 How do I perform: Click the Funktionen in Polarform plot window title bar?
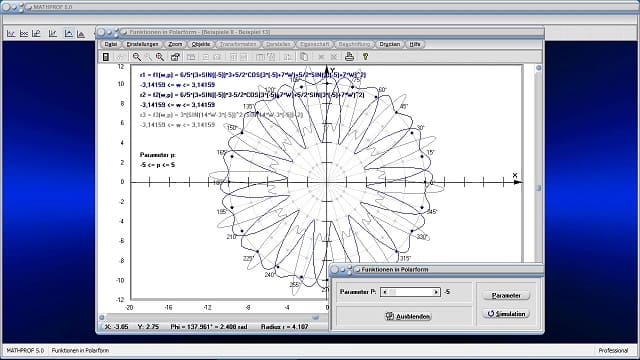click(x=320, y=32)
